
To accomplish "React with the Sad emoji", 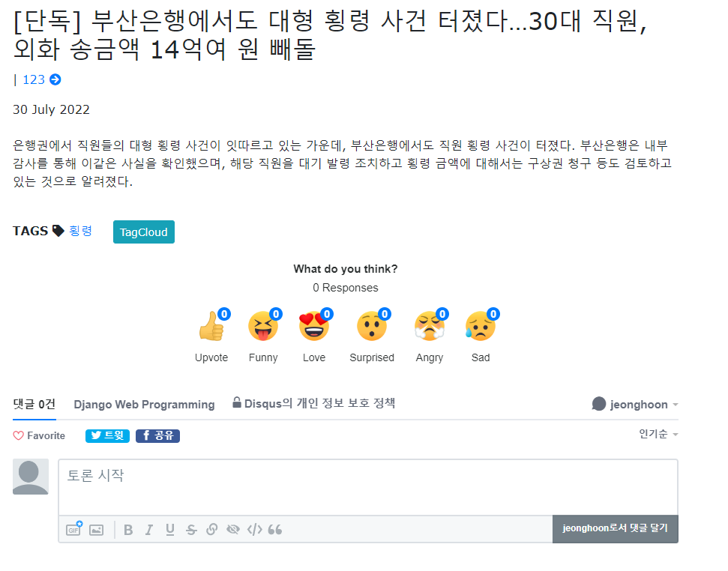I will pyautogui.click(x=481, y=326).
